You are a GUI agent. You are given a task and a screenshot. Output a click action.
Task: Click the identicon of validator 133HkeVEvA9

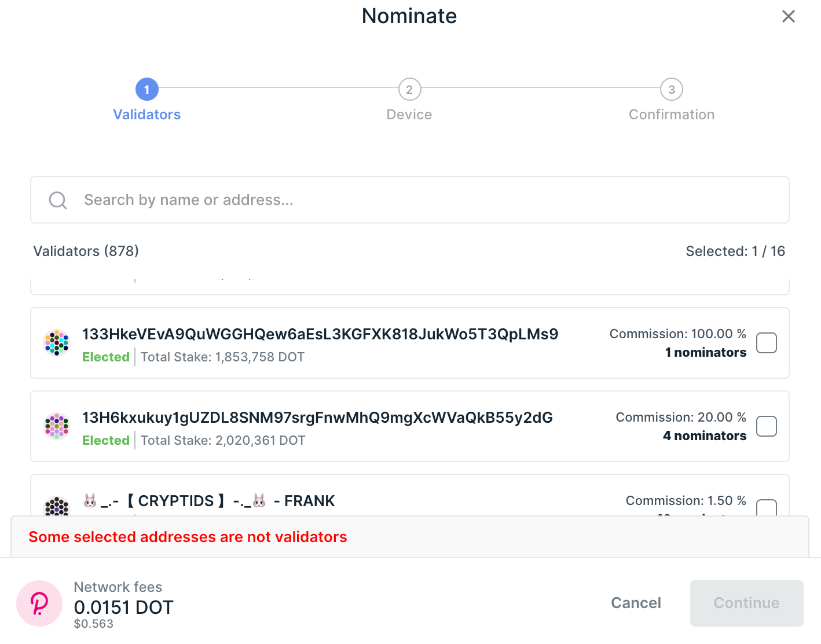point(57,343)
